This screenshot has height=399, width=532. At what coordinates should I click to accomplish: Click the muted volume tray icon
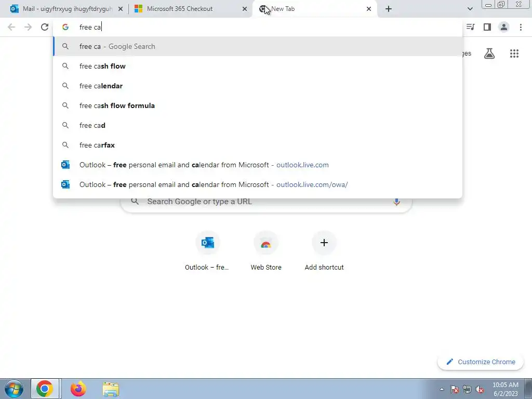point(480,389)
